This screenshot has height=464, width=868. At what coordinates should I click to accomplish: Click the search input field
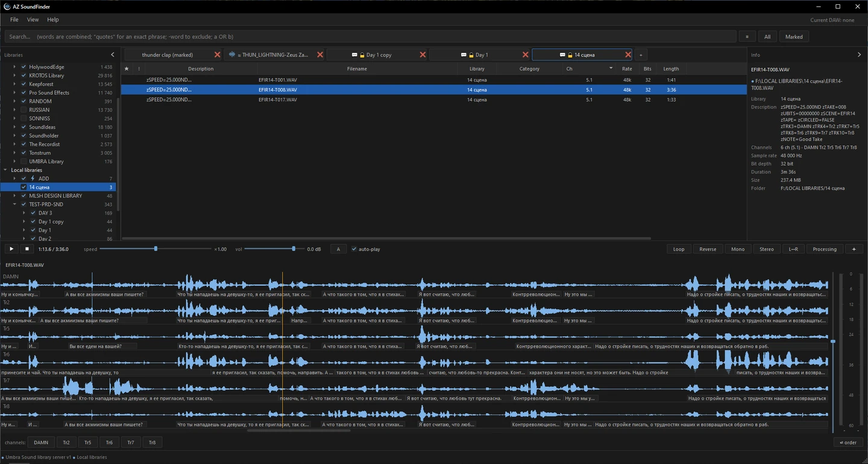pyautogui.click(x=371, y=37)
